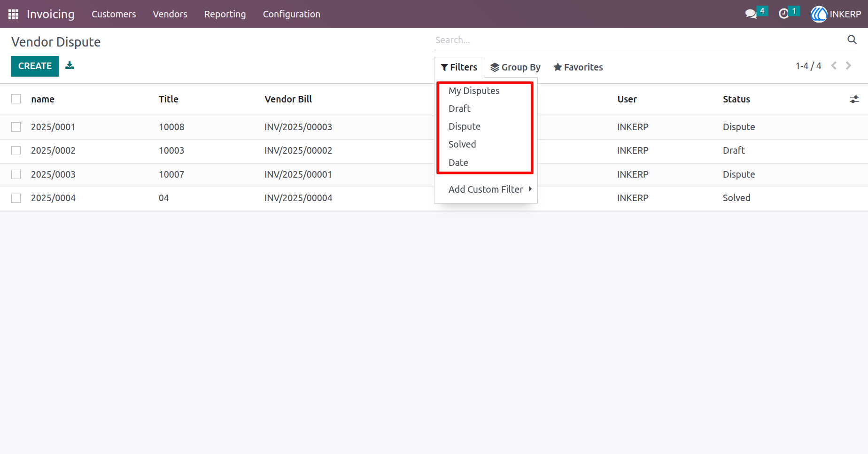Open the Vendors menu
Screen dimensions: 868x454
(x=170, y=14)
